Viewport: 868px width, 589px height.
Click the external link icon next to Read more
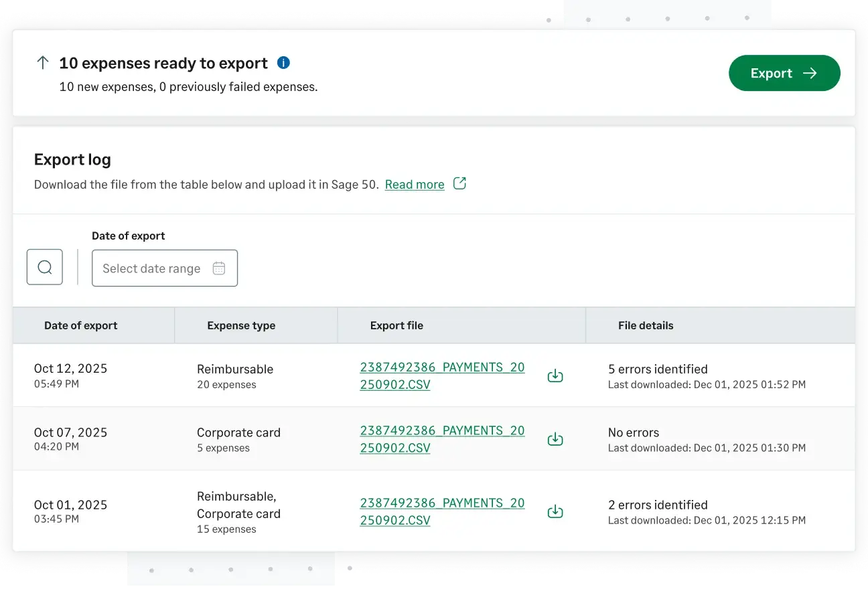pos(459,184)
